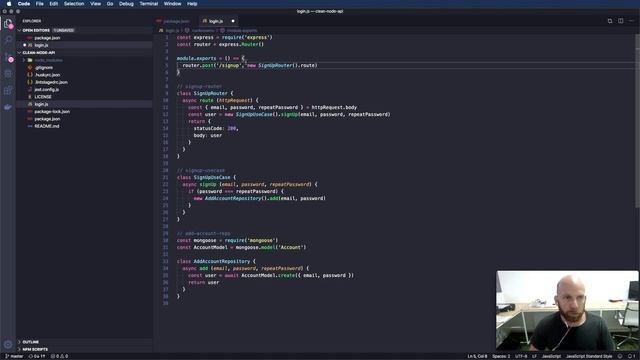Click the Spaces: 2 indentation setting
640x360 pixels.
[x=501, y=356]
